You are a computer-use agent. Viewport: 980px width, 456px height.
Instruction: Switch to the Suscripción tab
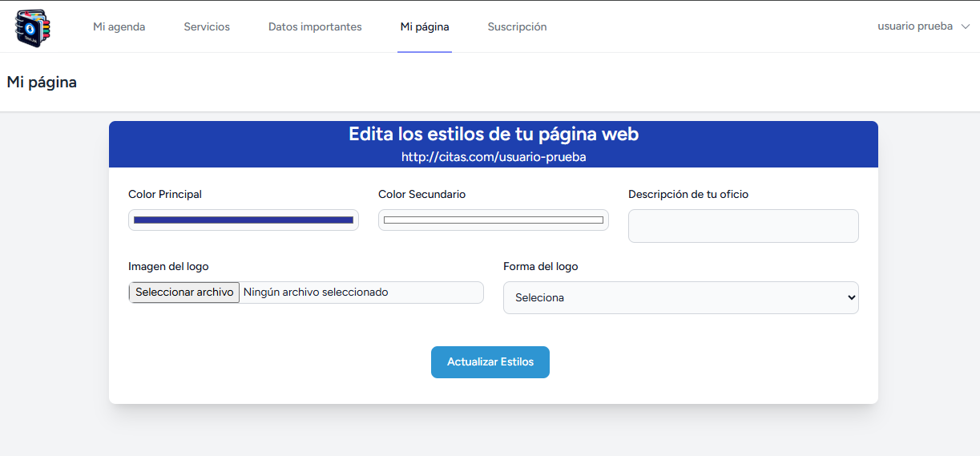(x=517, y=26)
